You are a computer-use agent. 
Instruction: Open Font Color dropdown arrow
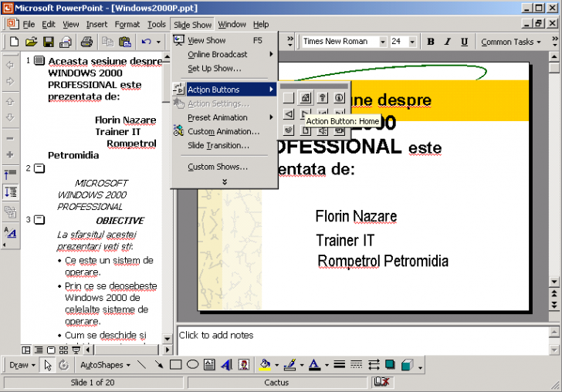327,365
